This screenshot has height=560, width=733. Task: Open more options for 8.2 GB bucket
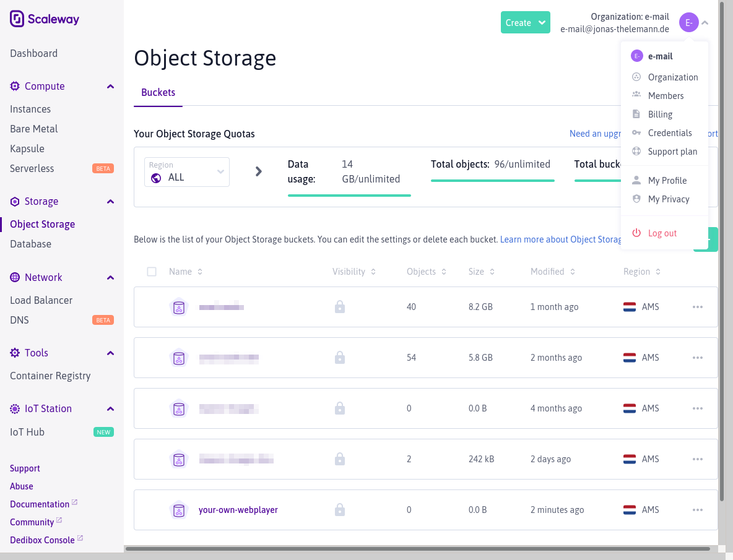(698, 307)
